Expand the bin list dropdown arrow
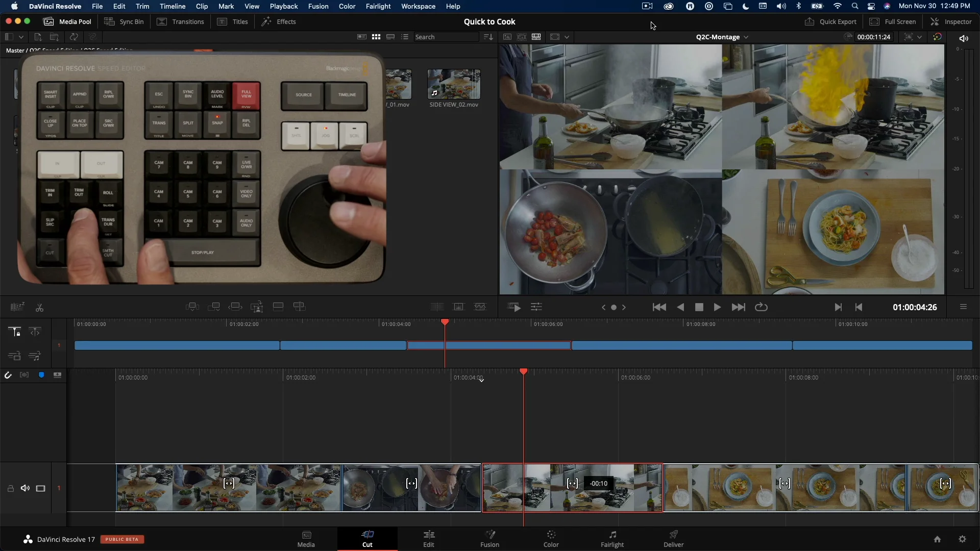The image size is (980, 551). (21, 37)
